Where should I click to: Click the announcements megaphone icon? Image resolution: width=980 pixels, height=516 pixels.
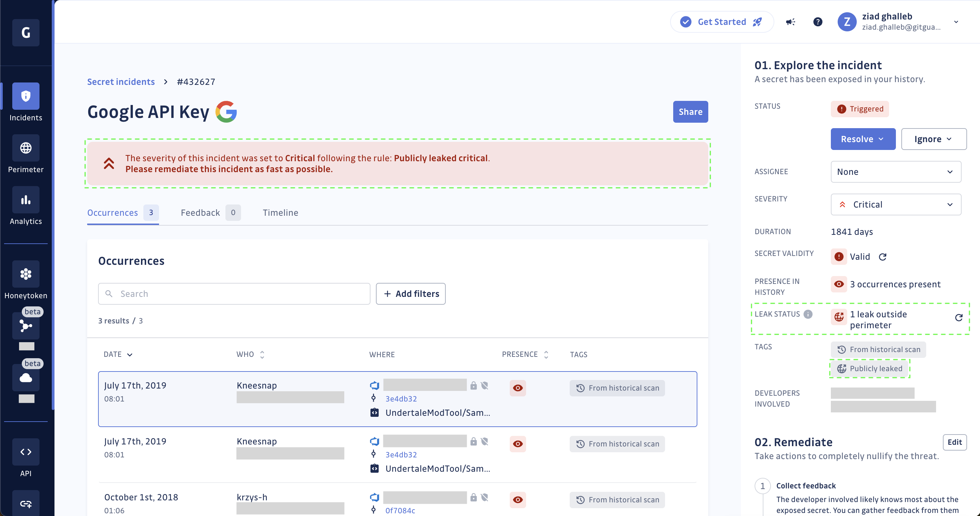pos(790,22)
